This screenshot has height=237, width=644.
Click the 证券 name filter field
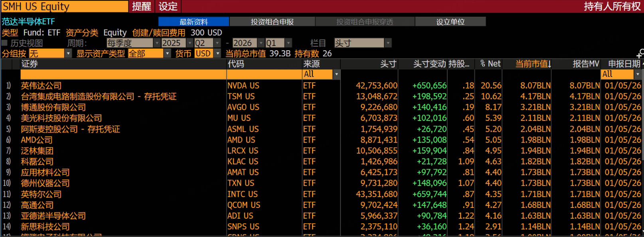pos(123,74)
